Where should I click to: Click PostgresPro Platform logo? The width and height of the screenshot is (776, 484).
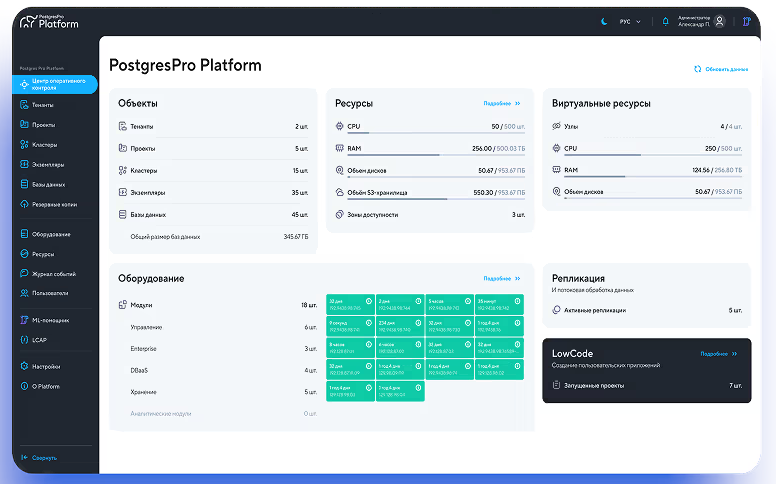point(49,21)
